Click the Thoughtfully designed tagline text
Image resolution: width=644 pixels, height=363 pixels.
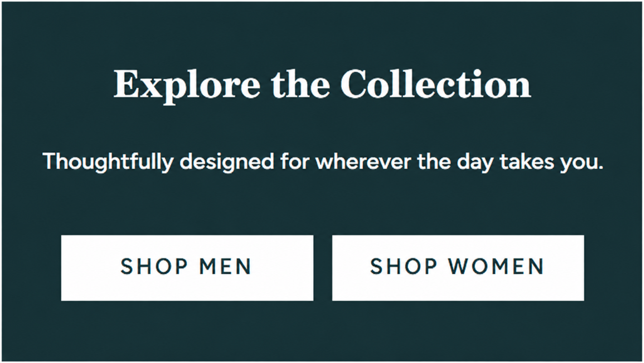(323, 162)
